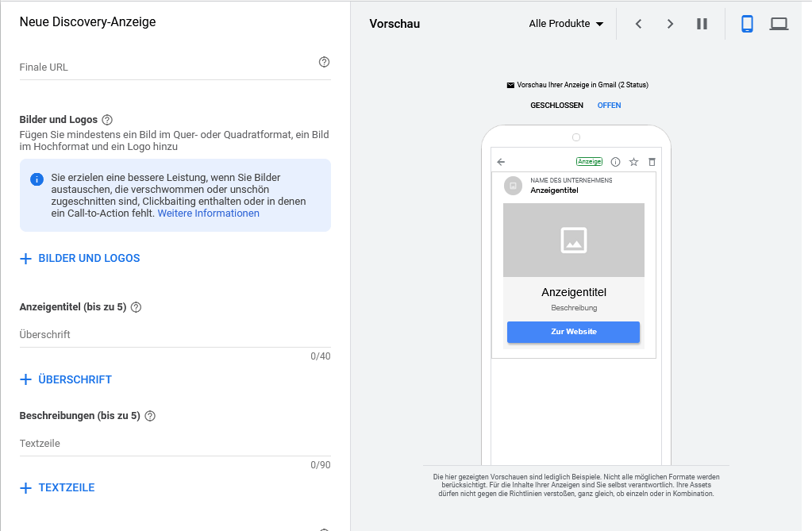The width and height of the screenshot is (812, 531).
Task: Switch to desktop laptop preview
Action: pyautogui.click(x=779, y=24)
